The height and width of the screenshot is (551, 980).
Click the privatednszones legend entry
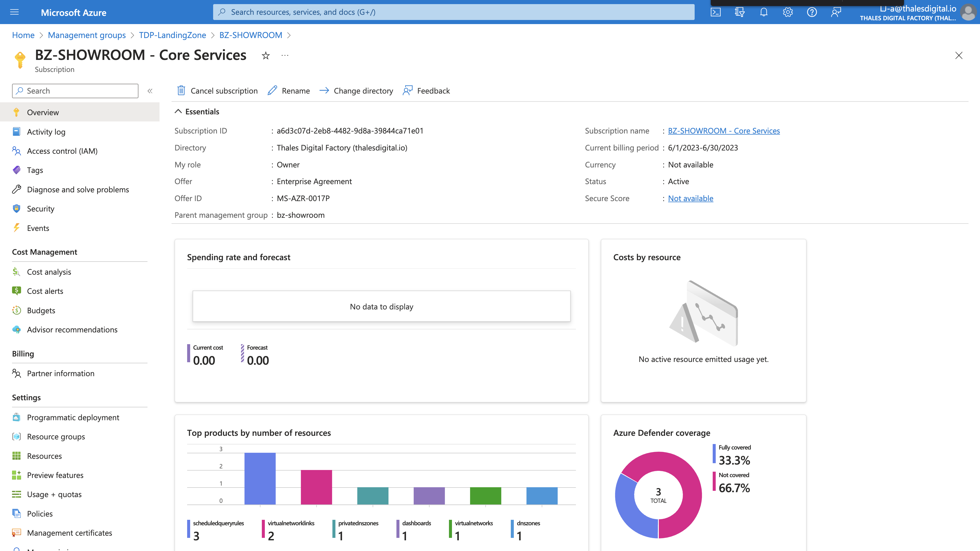click(x=355, y=530)
